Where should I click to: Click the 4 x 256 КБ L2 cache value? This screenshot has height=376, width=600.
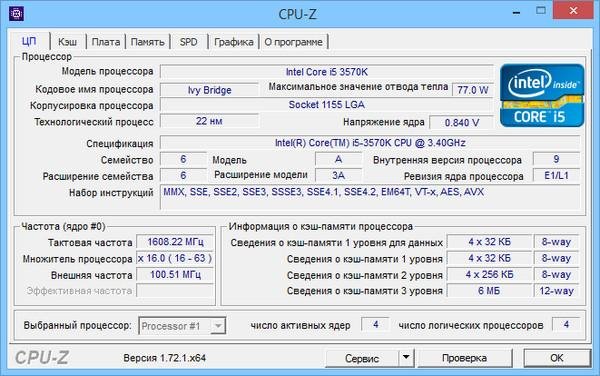489,275
